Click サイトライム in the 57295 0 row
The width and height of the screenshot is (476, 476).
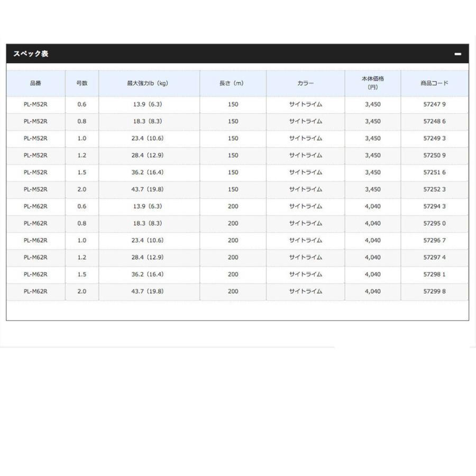(x=305, y=223)
